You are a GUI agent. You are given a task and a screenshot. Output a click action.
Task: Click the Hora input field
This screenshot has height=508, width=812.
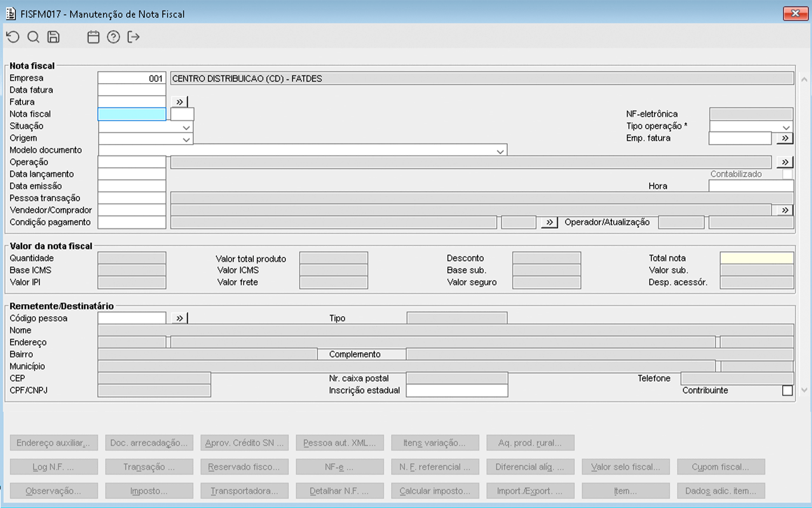click(751, 186)
